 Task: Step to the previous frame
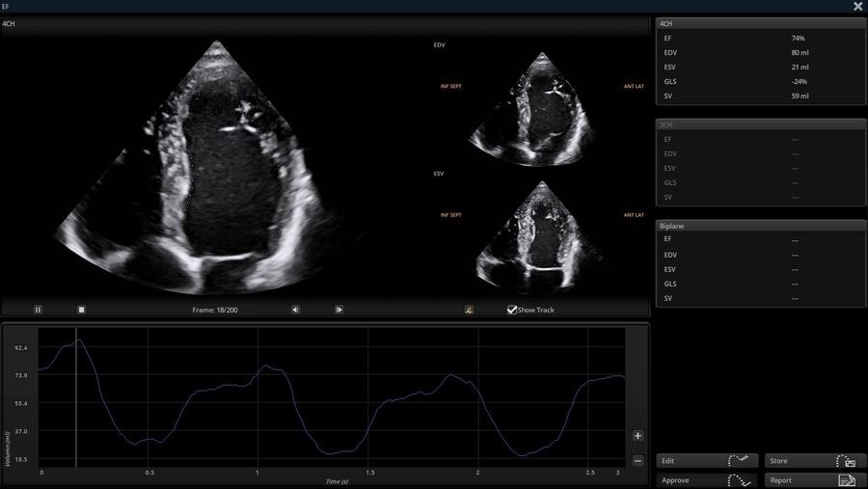pos(296,310)
